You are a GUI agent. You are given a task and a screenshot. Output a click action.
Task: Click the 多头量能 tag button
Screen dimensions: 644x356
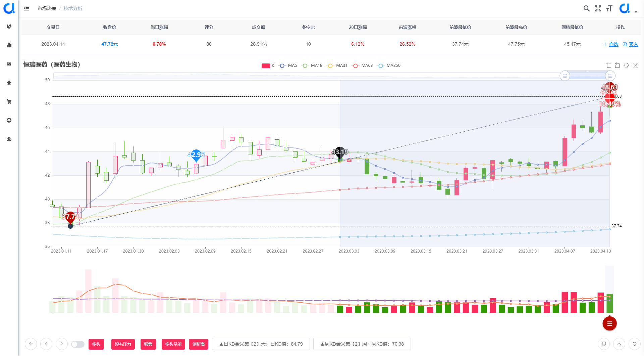pyautogui.click(x=173, y=344)
